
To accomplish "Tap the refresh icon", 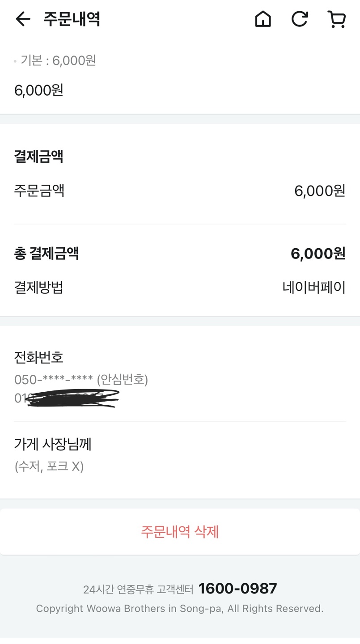I will coord(299,19).
